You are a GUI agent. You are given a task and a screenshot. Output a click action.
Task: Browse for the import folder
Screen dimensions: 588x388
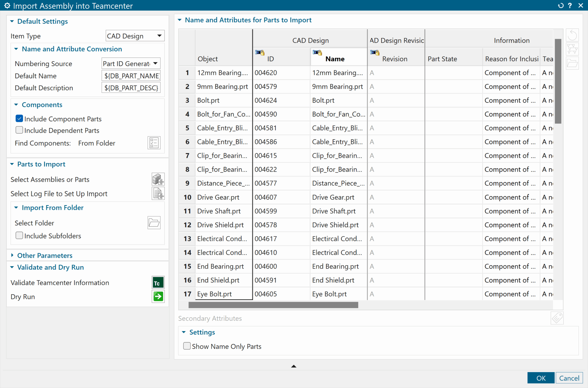point(154,222)
